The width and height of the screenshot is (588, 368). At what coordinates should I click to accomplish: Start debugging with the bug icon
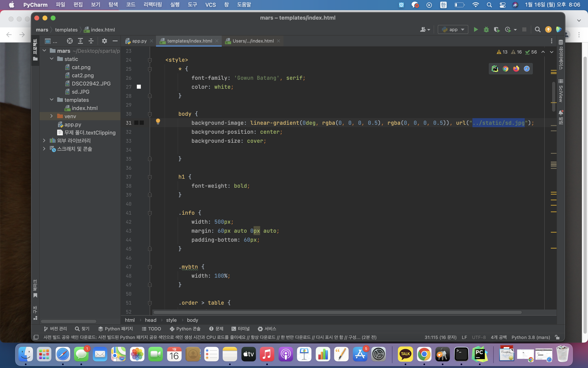[x=486, y=29]
